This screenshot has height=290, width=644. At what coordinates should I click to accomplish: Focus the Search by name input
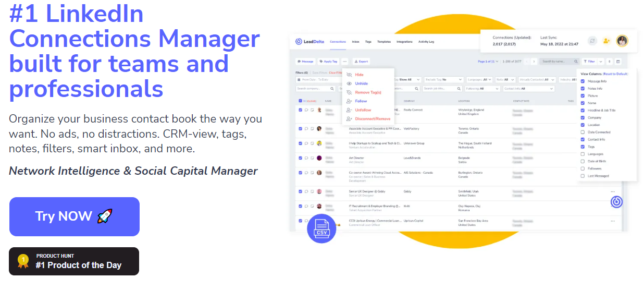[x=560, y=62]
